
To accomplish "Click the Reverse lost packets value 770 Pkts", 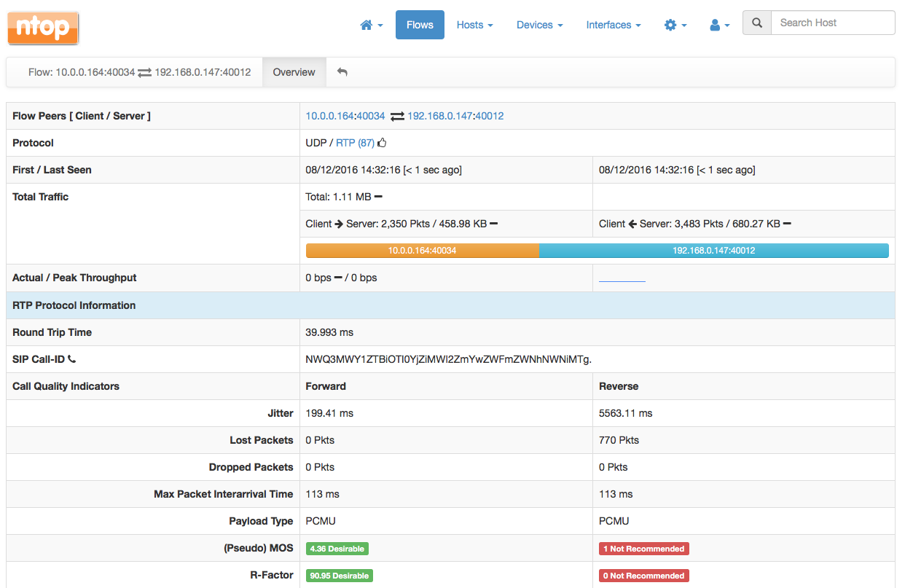I will (619, 440).
